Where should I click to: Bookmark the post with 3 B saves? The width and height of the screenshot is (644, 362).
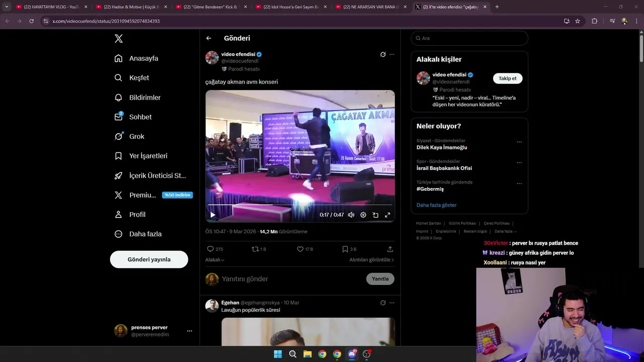(345, 249)
